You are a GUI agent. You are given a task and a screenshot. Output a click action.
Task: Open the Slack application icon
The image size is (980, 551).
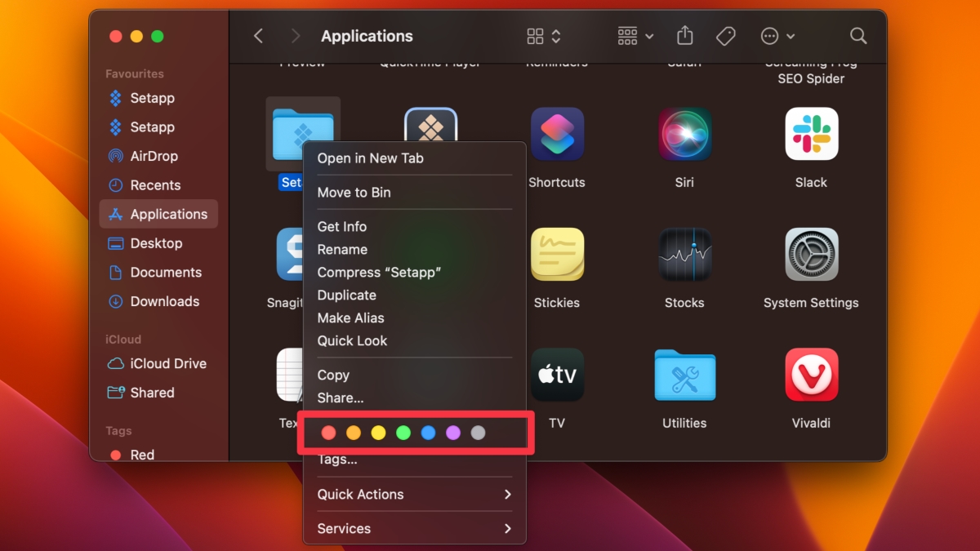point(811,133)
